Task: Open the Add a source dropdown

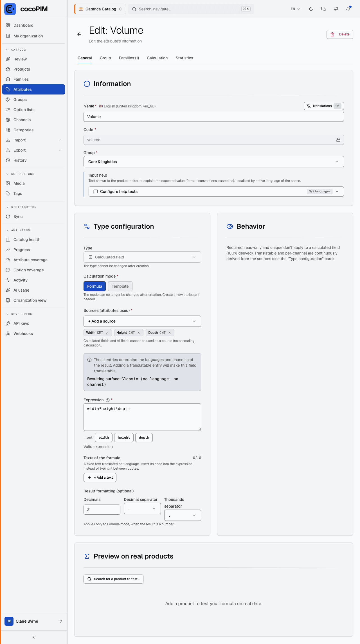Action: [142, 321]
